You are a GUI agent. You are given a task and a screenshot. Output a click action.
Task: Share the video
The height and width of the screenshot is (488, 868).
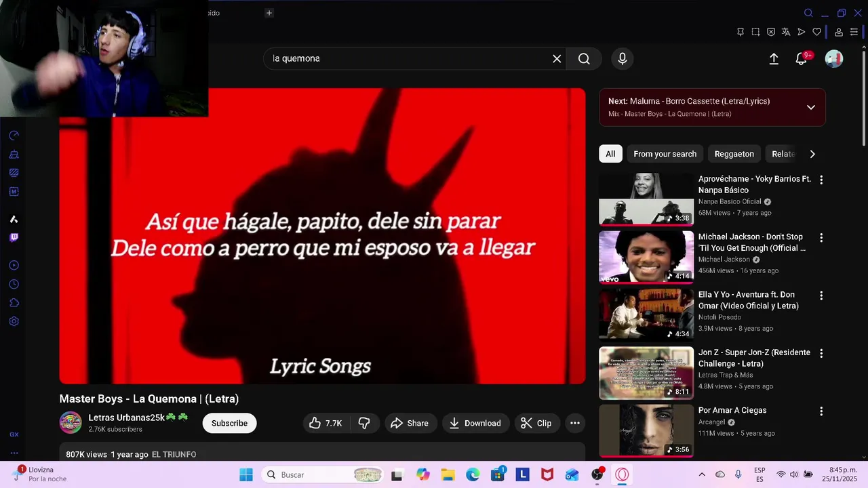tap(410, 423)
